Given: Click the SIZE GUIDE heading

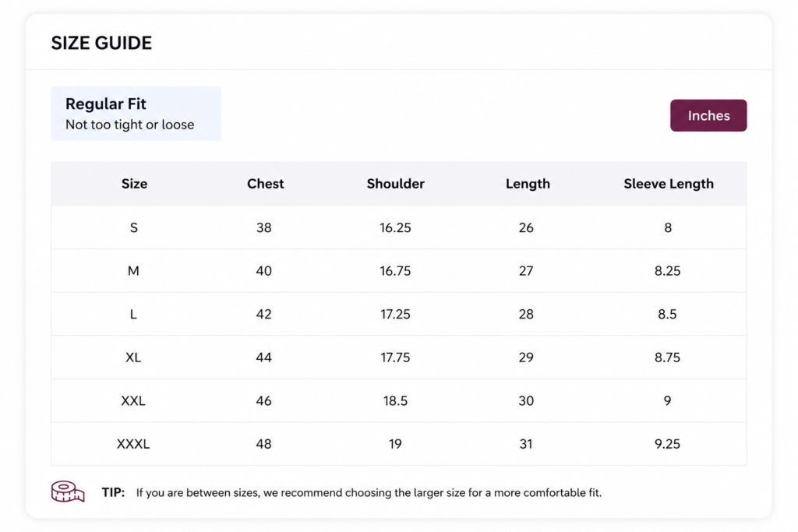Looking at the screenshot, I should pos(101,43).
